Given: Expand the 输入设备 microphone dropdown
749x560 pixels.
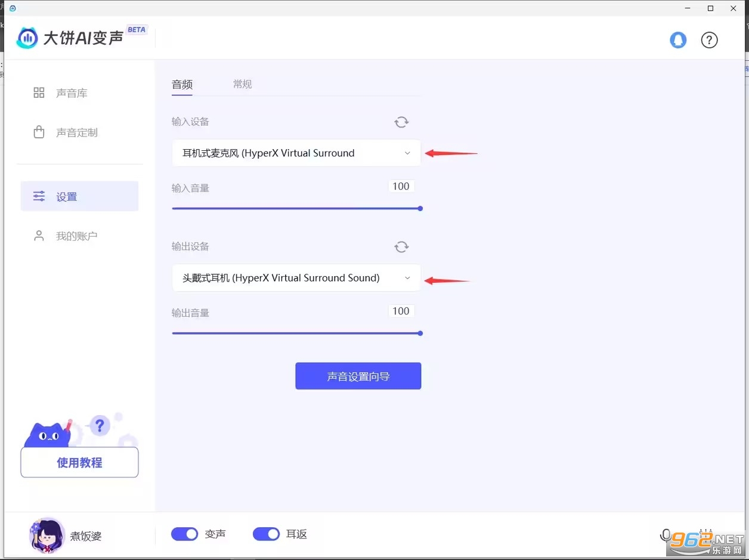Looking at the screenshot, I should pos(296,153).
